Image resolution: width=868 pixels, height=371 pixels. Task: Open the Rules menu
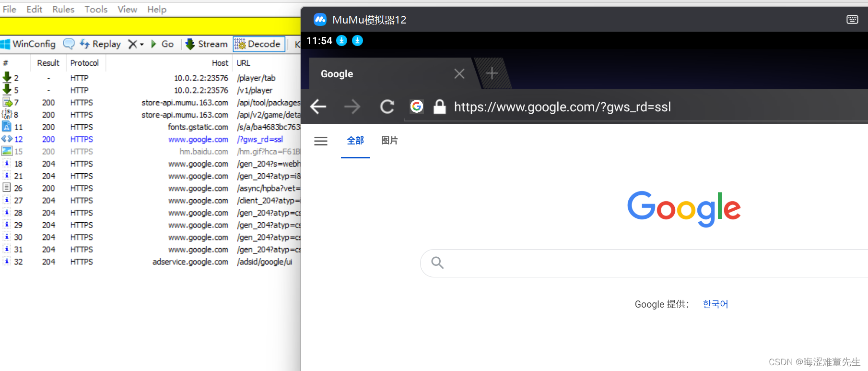coord(63,9)
